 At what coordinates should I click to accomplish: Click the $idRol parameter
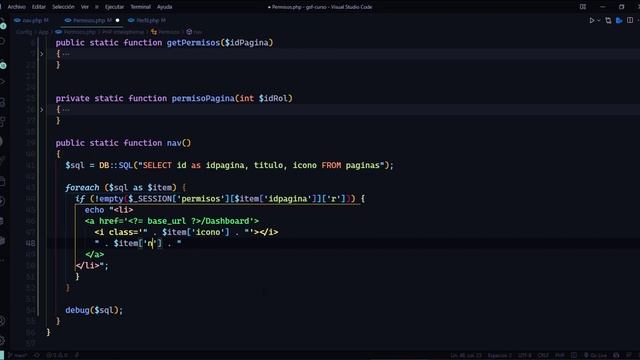273,98
